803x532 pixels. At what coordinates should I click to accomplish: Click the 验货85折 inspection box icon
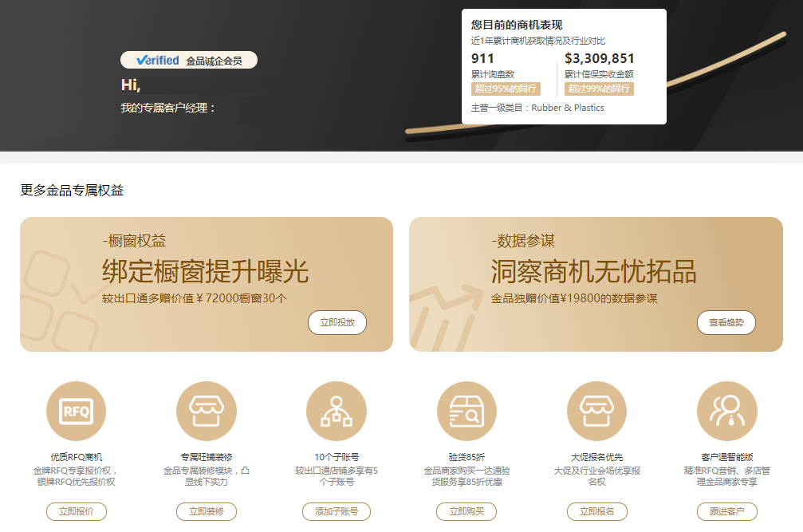466,412
